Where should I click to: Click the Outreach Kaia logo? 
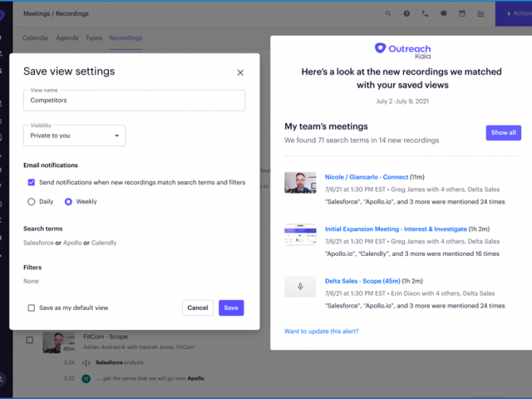(402, 51)
